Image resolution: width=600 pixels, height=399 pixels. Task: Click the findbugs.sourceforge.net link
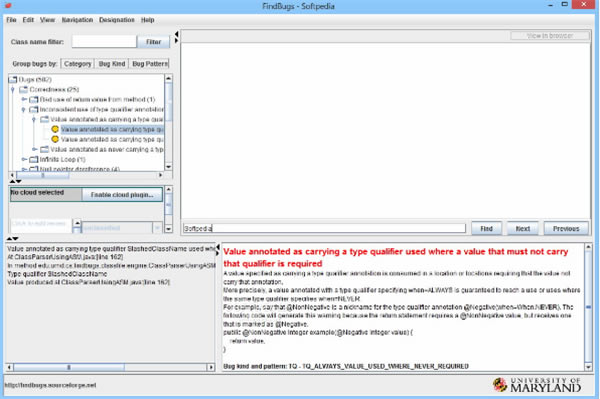point(51,385)
